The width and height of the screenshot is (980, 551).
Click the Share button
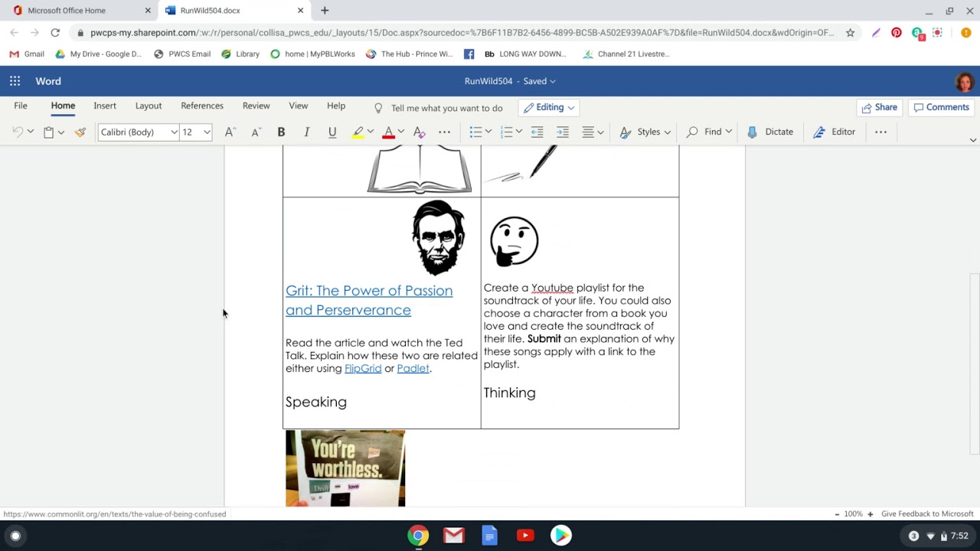coord(879,107)
